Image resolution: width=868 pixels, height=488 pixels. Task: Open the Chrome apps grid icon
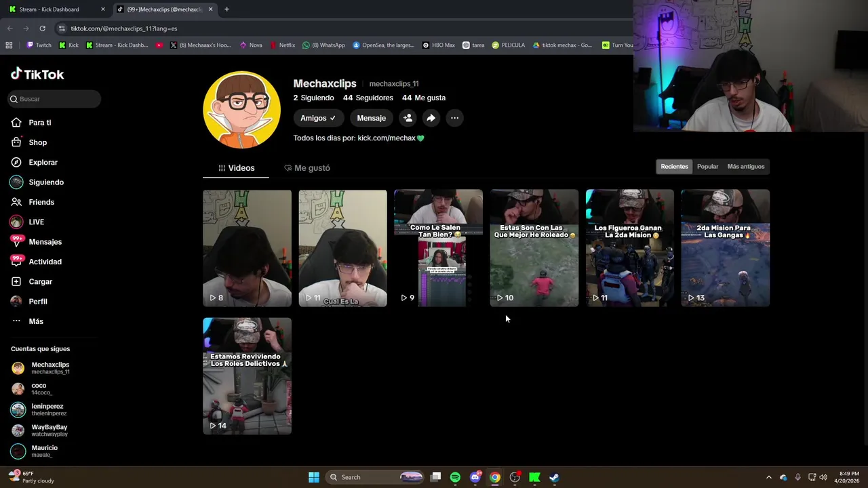click(x=9, y=45)
